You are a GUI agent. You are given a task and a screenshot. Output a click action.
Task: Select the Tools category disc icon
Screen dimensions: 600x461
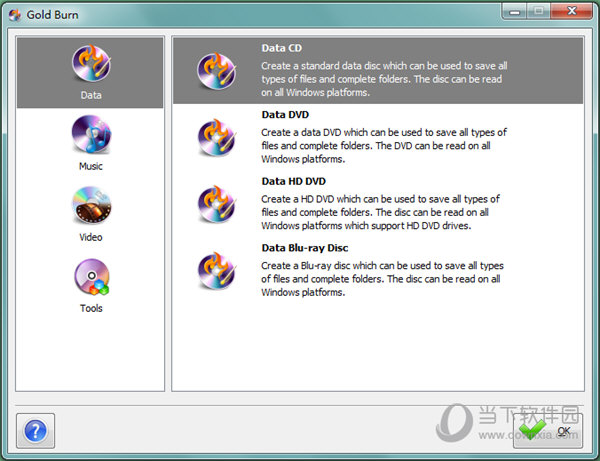coord(91,277)
